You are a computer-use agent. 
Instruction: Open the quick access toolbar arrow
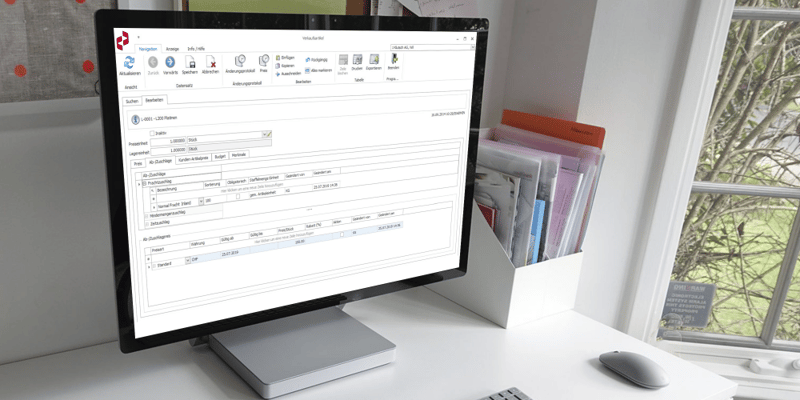coord(139,37)
